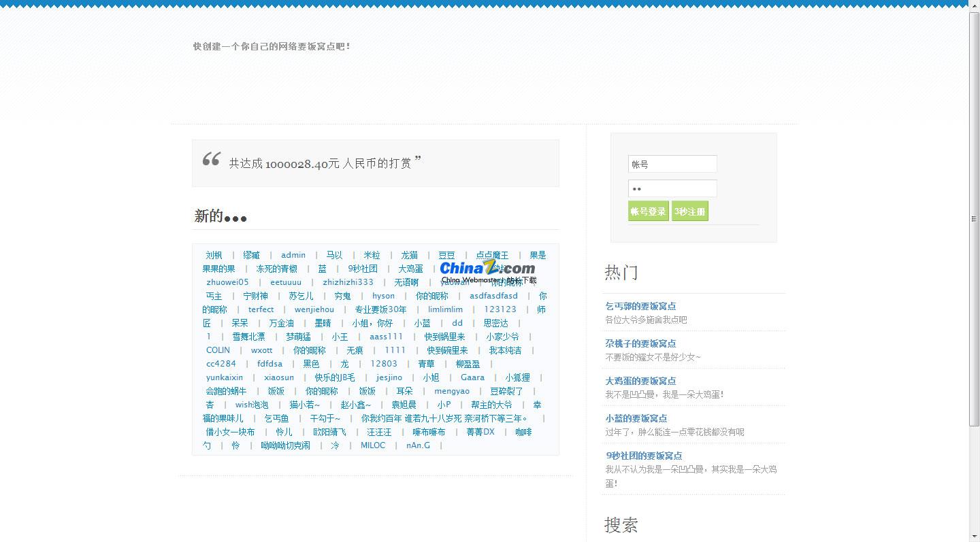The image size is (980, 542).
Task: Open user 会跑的蜗牛 link
Action: click(226, 391)
